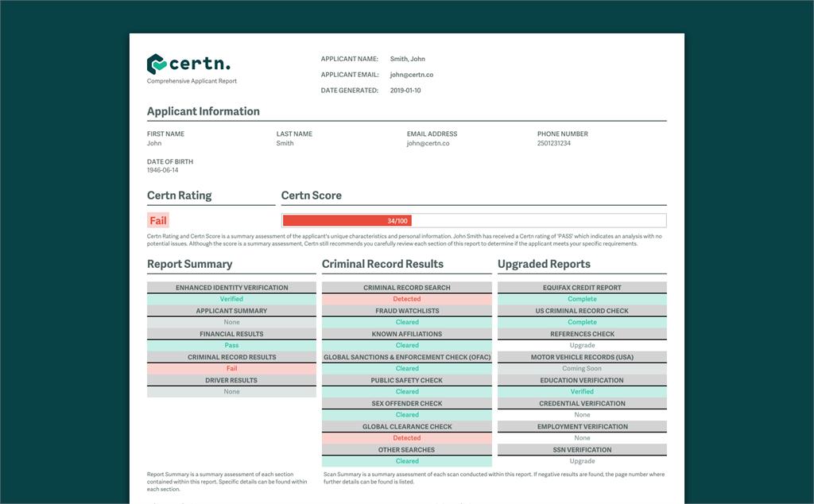
Task: Toggle the Verified status under Education Verification
Action: point(582,391)
